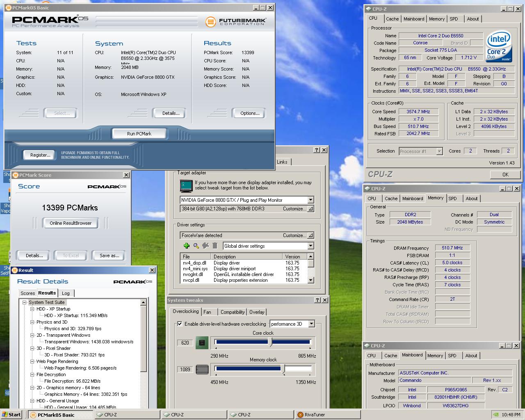The height and width of the screenshot is (420, 525).
Task: Switch to Log tab in Result window
Action: 66,293
